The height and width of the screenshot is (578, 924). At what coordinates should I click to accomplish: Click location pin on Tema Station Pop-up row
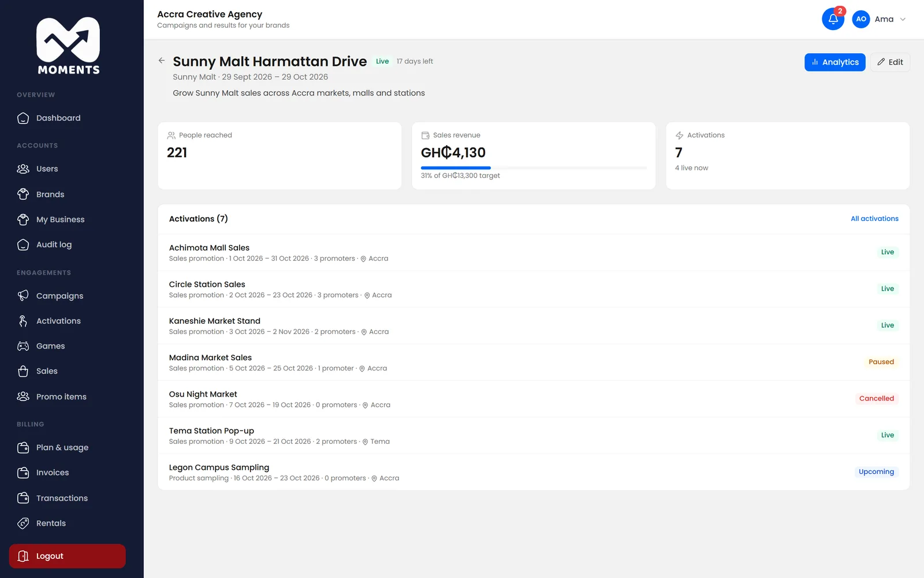pos(365,442)
